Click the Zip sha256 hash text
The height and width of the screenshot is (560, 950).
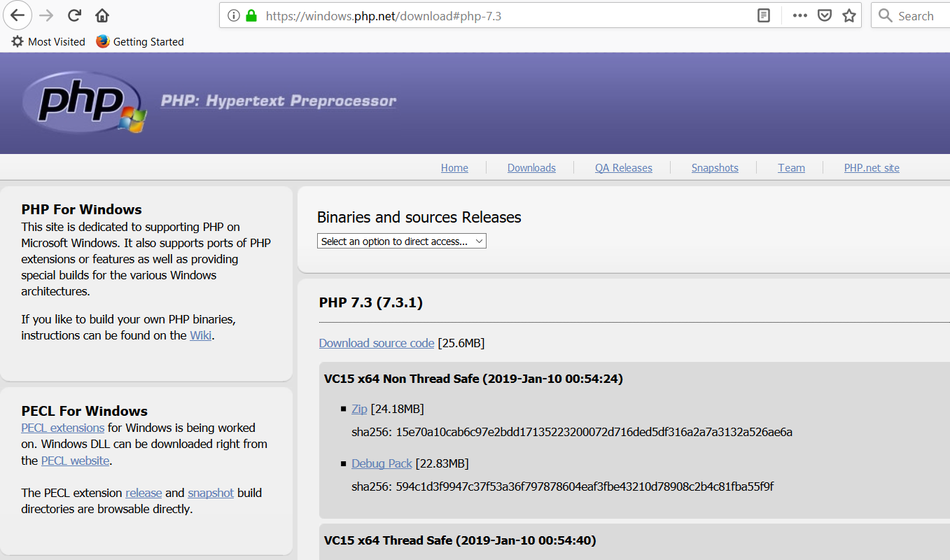click(572, 432)
